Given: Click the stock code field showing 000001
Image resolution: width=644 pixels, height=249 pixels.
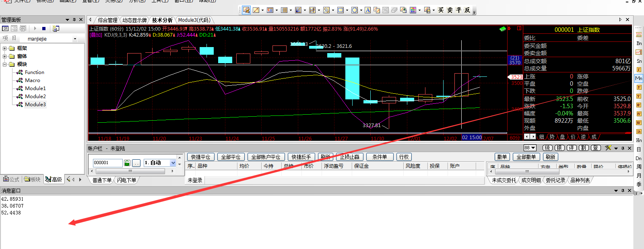Looking at the screenshot, I should tap(107, 163).
